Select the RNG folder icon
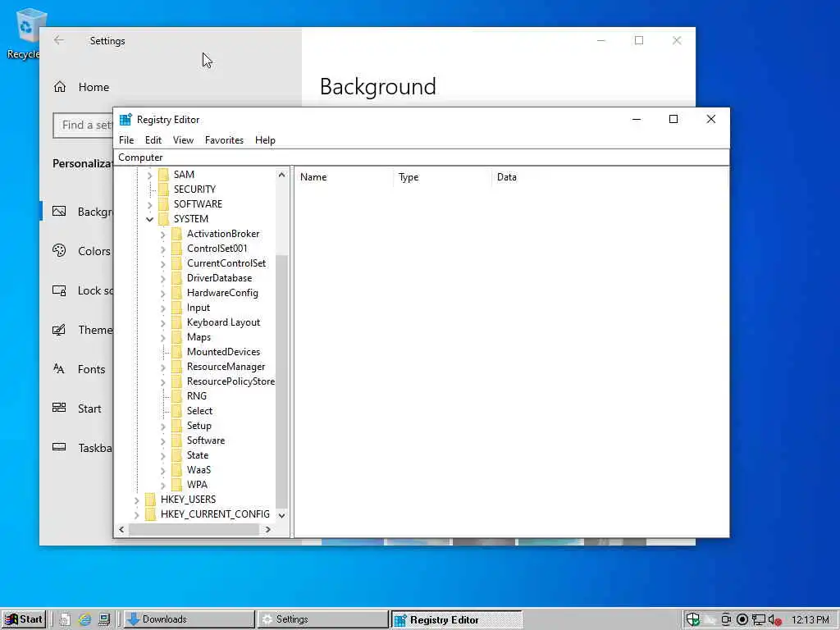 pos(177,396)
